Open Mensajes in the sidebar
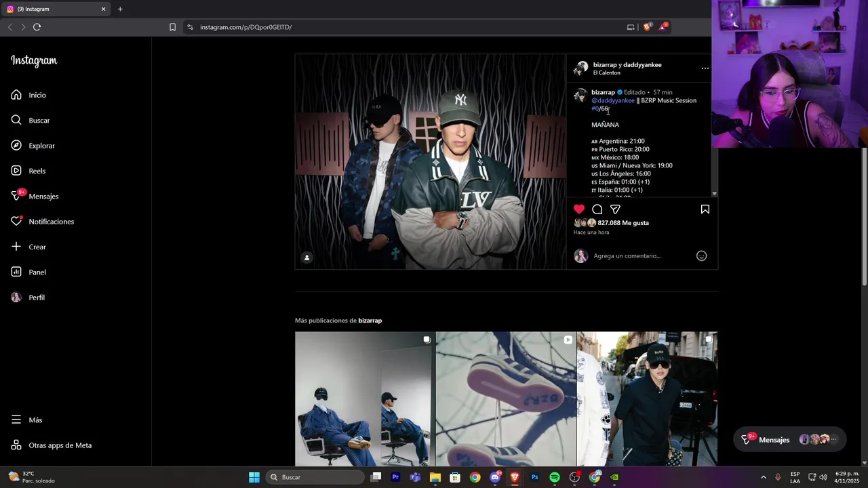 [35, 196]
